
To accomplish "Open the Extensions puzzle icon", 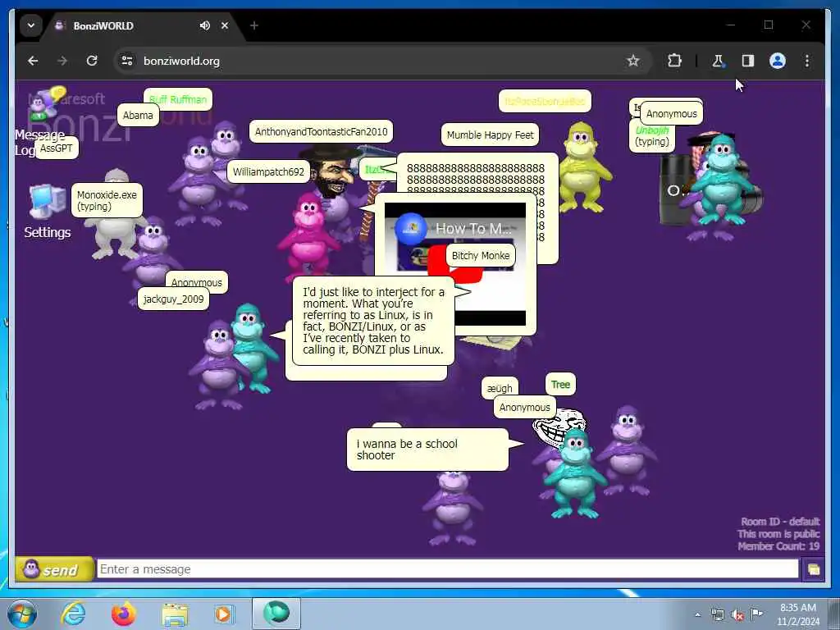I will pyautogui.click(x=674, y=61).
